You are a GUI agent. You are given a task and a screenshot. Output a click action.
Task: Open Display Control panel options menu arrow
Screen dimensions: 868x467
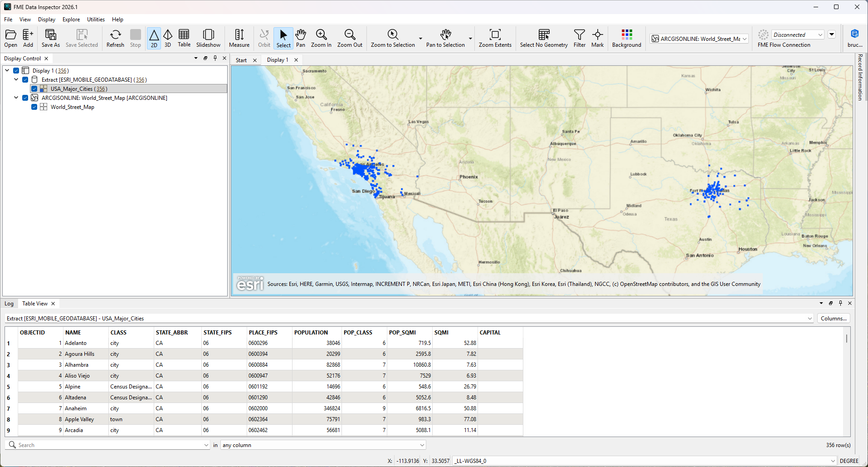196,58
